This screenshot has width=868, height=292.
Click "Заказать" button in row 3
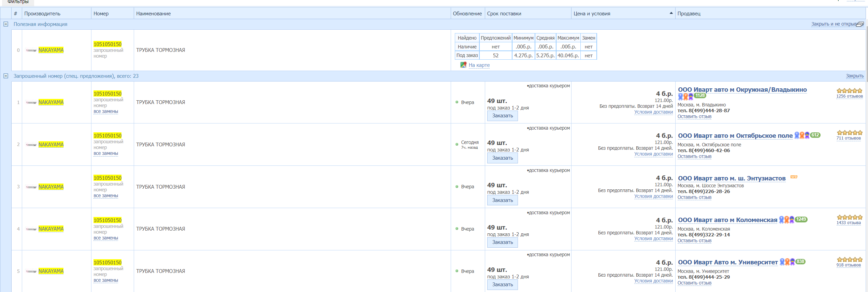[x=503, y=200]
